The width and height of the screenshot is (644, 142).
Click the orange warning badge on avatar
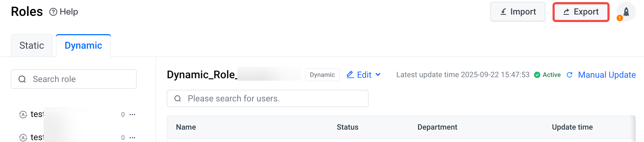(x=620, y=18)
